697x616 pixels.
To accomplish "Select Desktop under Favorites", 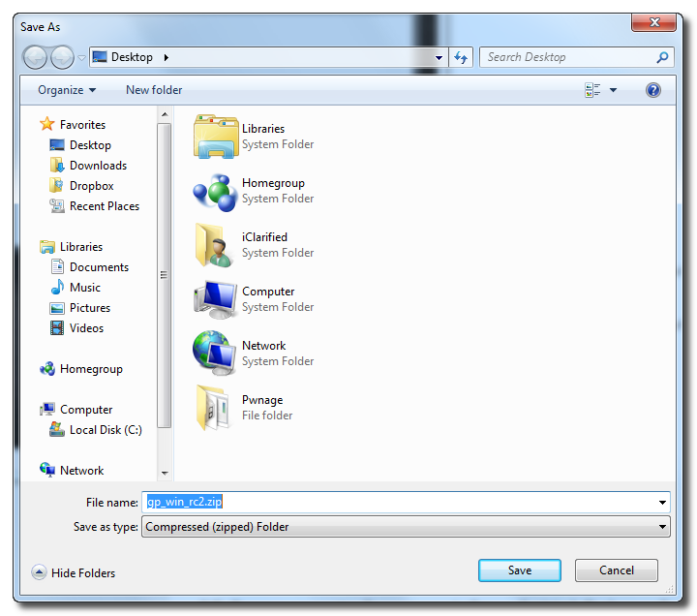I will [90, 145].
